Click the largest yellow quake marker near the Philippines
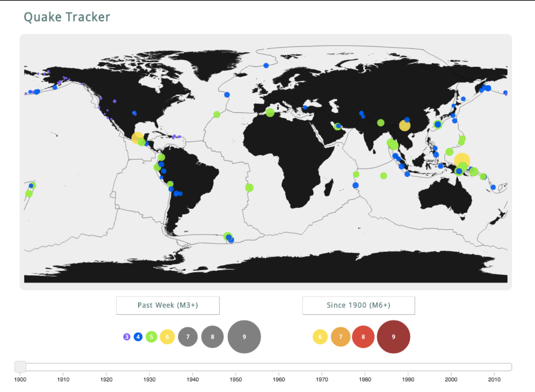The height and width of the screenshot is (392, 535). [462, 159]
